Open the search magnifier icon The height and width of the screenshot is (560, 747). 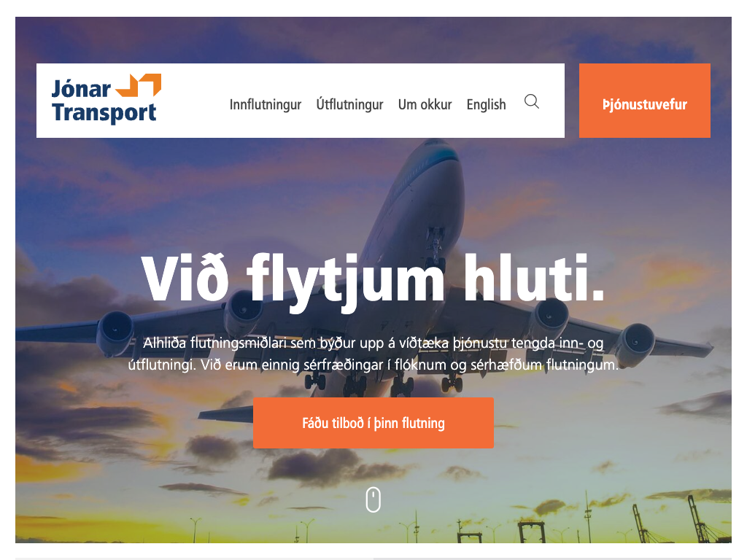(x=532, y=101)
